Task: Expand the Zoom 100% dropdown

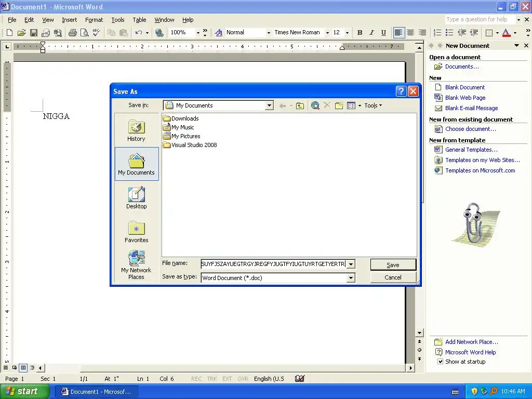Action: tap(198, 33)
